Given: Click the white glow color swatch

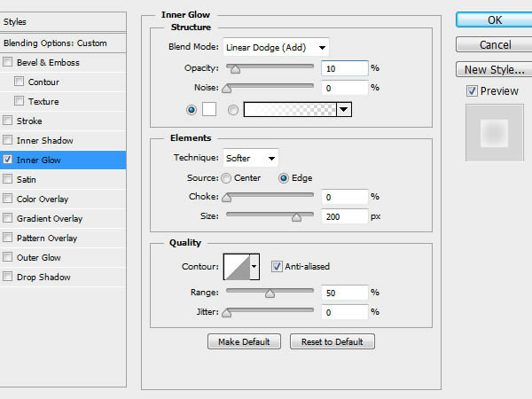Looking at the screenshot, I should [209, 110].
